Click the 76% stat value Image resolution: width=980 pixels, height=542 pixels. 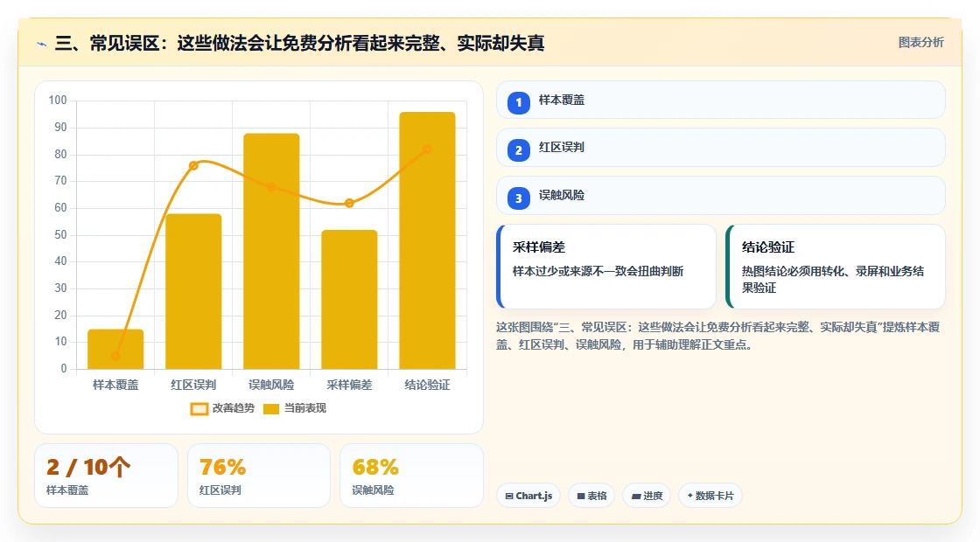[222, 467]
